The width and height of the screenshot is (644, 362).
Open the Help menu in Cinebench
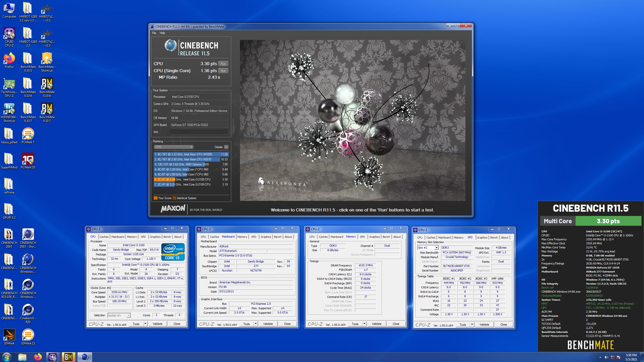coord(162,33)
